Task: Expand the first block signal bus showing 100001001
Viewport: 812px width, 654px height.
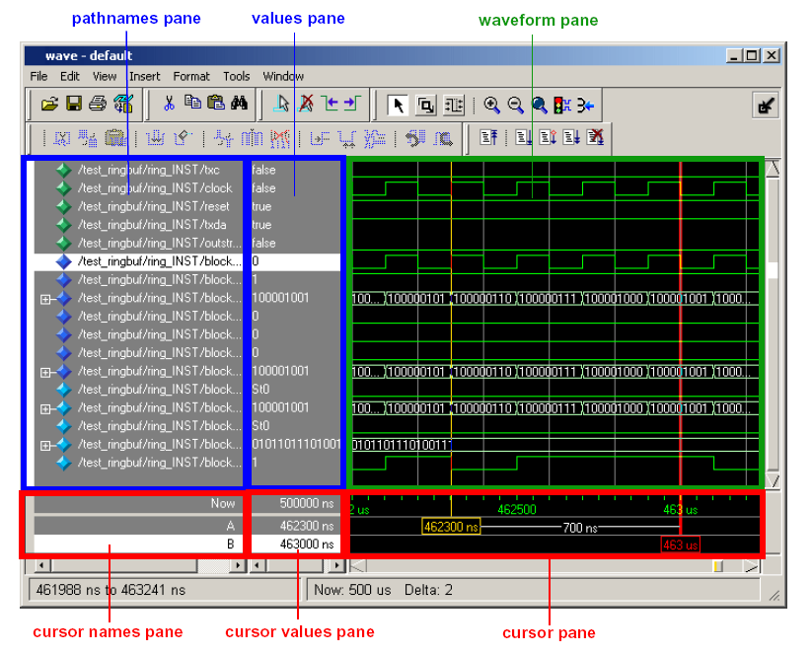Action: point(45,299)
